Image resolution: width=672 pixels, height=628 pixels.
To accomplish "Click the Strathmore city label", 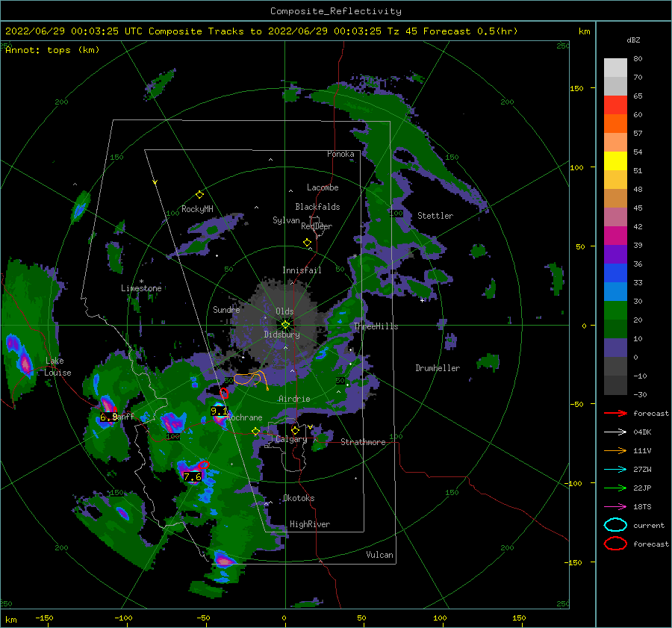I will point(363,442).
